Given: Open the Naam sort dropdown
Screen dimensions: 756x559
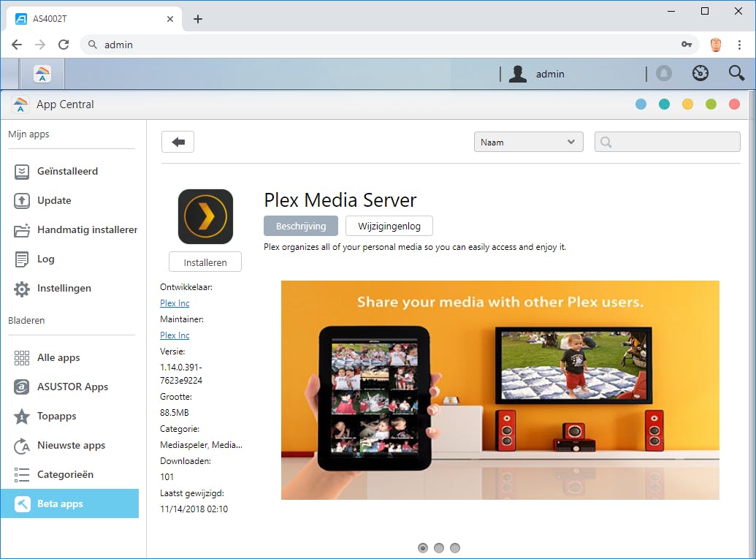Looking at the screenshot, I should tap(528, 142).
